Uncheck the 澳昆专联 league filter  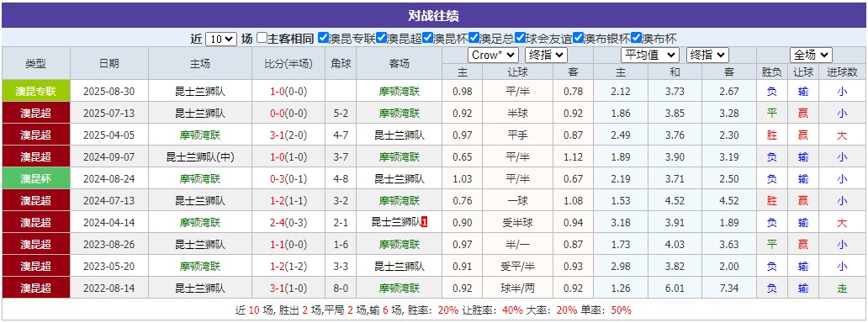pyautogui.click(x=323, y=38)
